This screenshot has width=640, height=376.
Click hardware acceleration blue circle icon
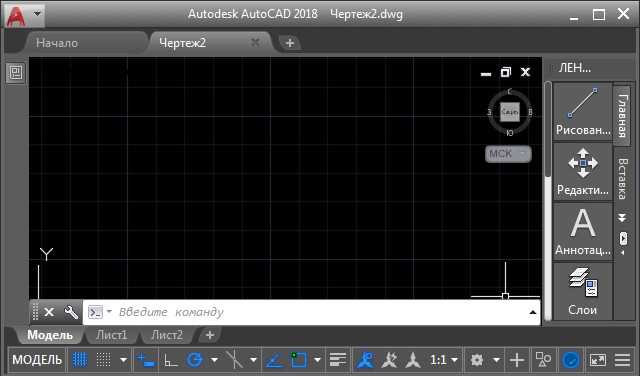click(571, 360)
